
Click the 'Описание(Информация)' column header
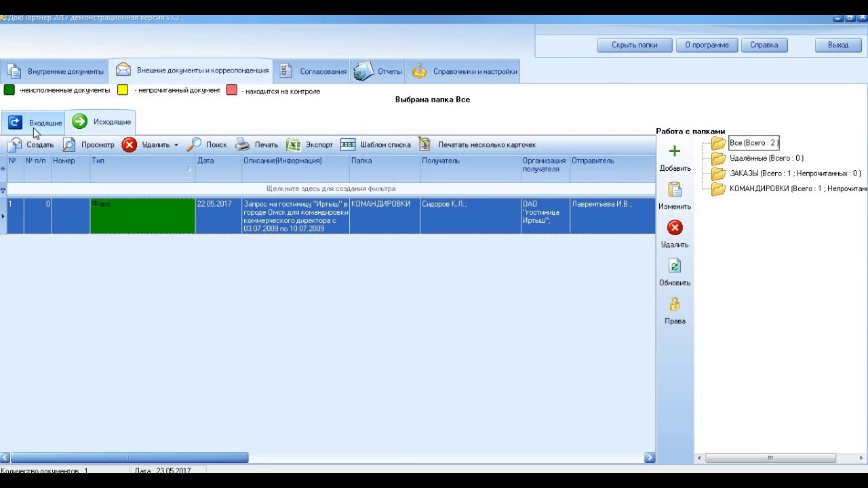296,169
